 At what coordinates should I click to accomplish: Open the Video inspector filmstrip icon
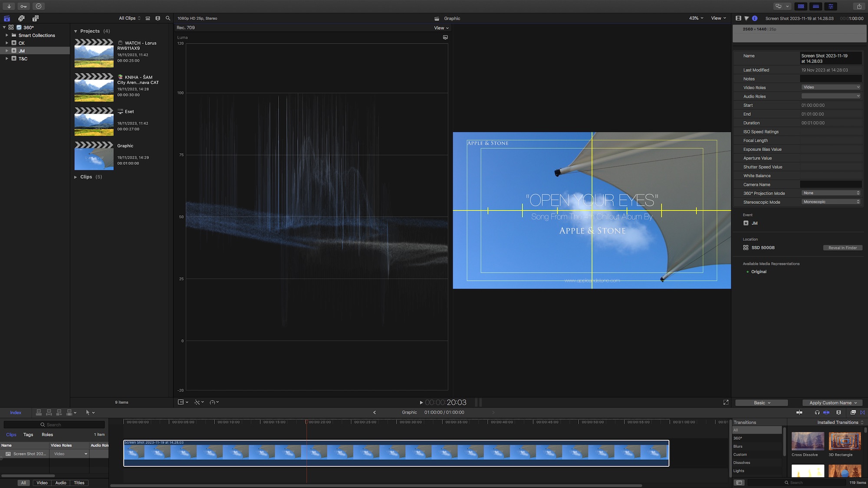pos(738,18)
